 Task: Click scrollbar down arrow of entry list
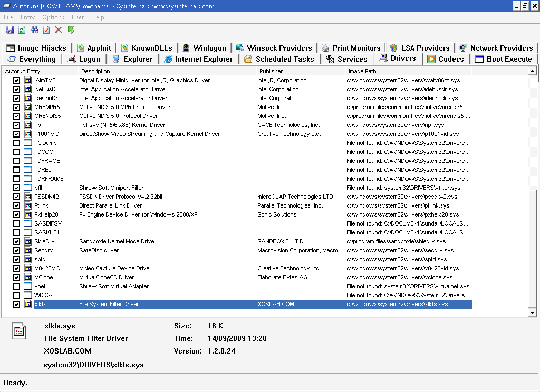tap(532, 313)
